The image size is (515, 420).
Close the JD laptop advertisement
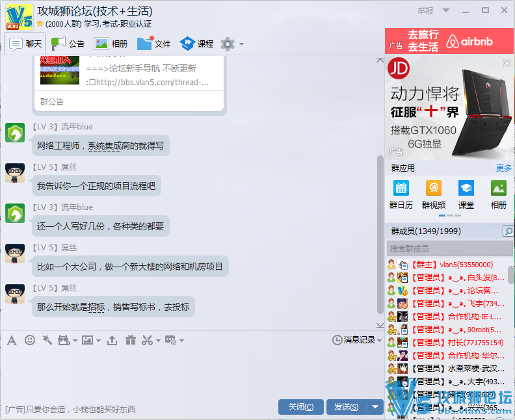[508, 63]
